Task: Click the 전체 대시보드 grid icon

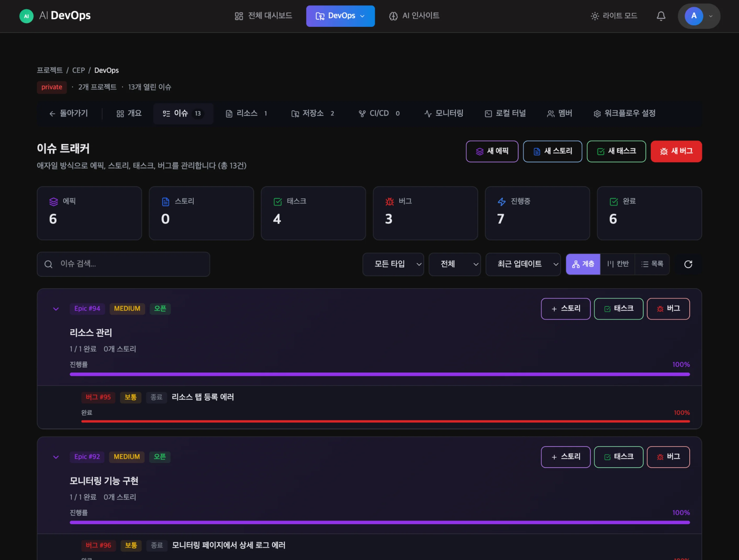Action: pos(239,16)
